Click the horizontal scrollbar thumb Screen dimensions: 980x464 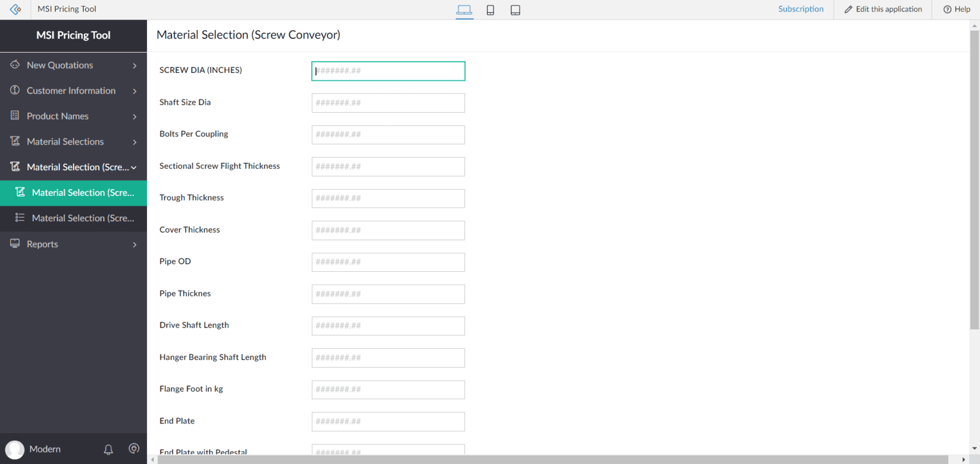(x=552, y=459)
